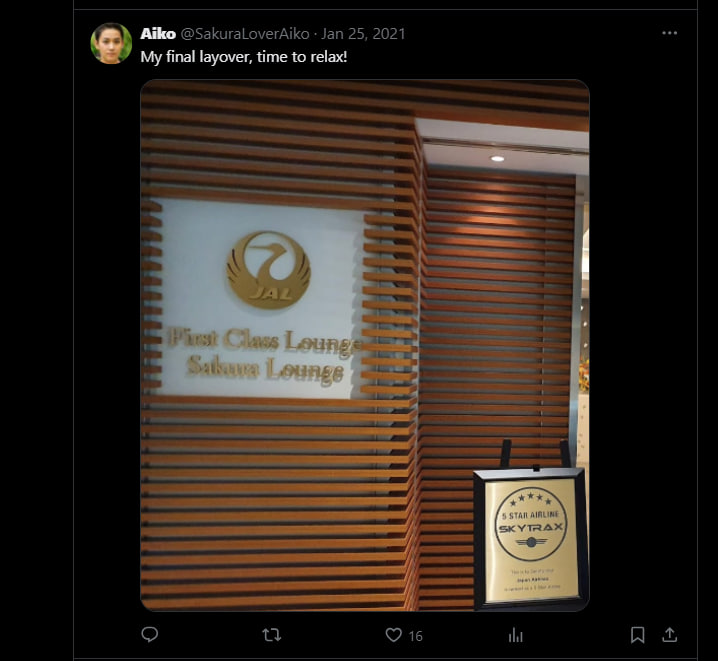Viewport: 718px width, 661px height.
Task: View photo at wooden slat wall area
Action: click(277, 504)
